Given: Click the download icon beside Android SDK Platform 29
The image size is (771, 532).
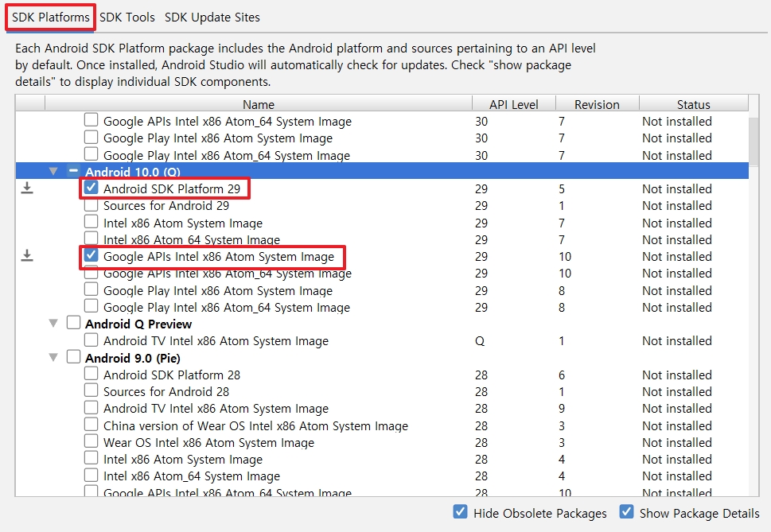Looking at the screenshot, I should (x=27, y=188).
